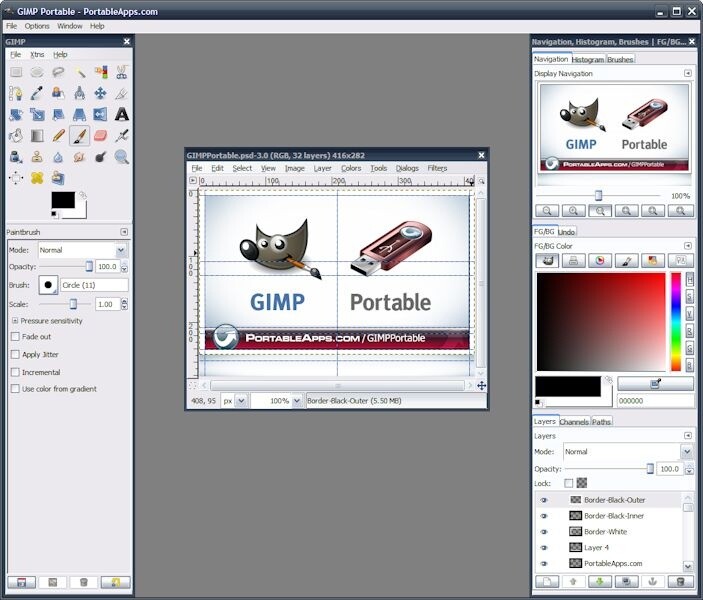
Task: Select the Blend gradient tool
Action: (37, 135)
